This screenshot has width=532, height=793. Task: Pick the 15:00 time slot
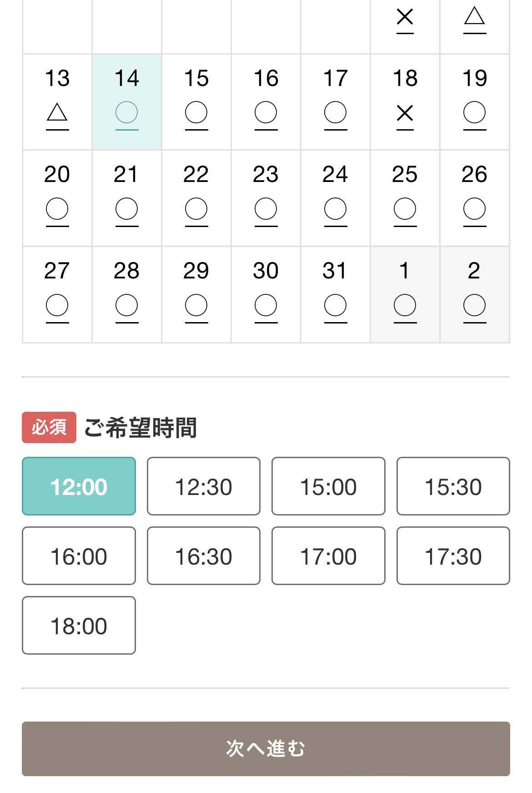[328, 486]
